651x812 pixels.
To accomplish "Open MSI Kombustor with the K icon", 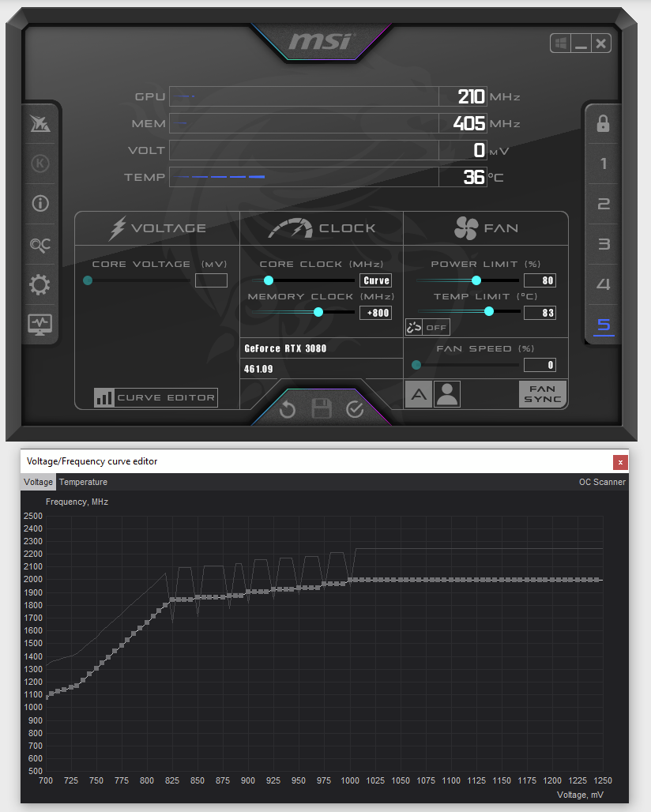I will coord(40,164).
